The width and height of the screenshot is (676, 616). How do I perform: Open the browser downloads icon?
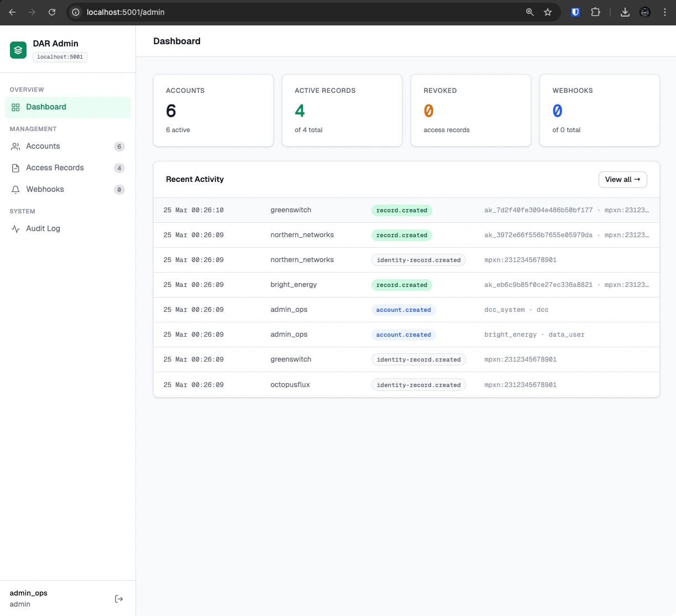click(625, 12)
